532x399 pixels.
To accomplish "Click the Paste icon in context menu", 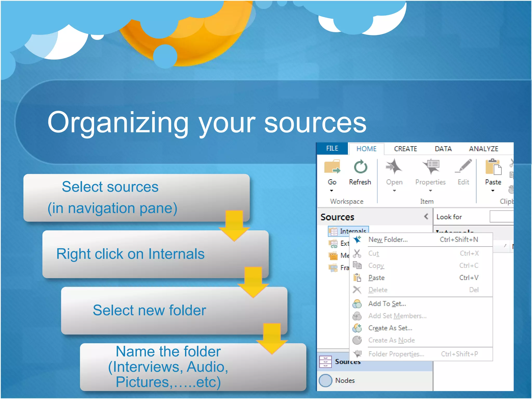I will pyautogui.click(x=357, y=277).
